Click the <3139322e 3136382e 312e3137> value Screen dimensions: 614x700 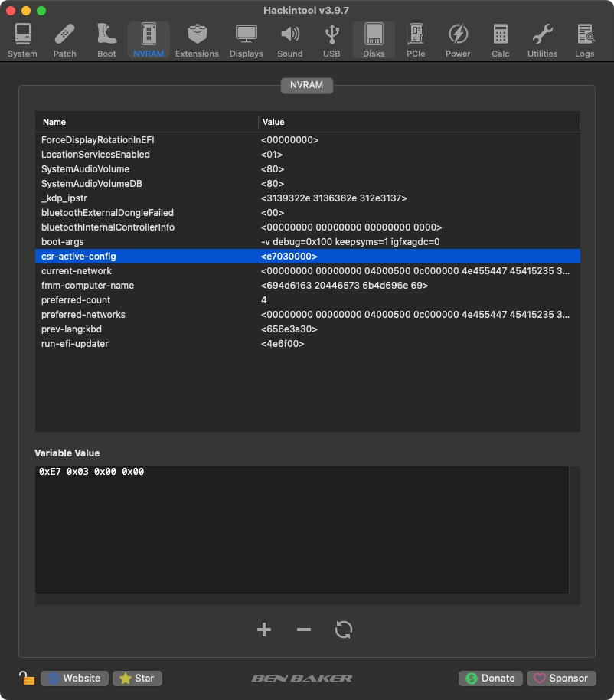pyautogui.click(x=334, y=198)
